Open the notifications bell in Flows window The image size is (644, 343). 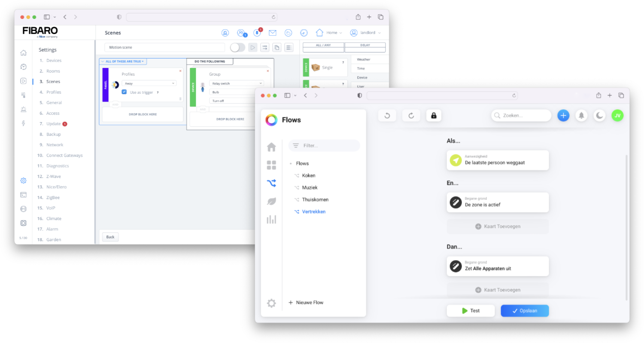point(581,115)
